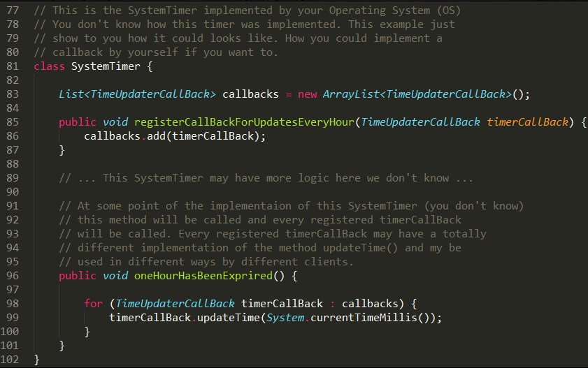Viewport: 588px width, 368px height.
Task: Click 'List<TimeUpdaterCallBack>' type on line 83
Action: pyautogui.click(x=137, y=94)
